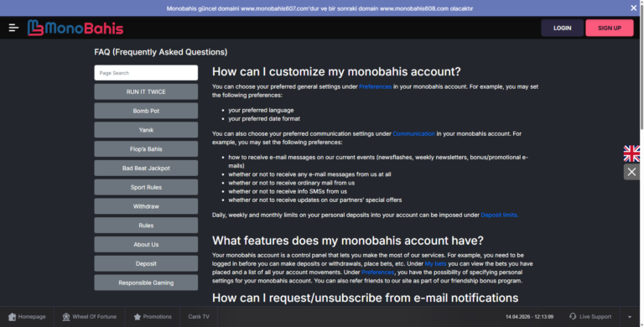Image resolution: width=644 pixels, height=327 pixels.
Task: Go to the Homepage footer item
Action: tap(27, 317)
